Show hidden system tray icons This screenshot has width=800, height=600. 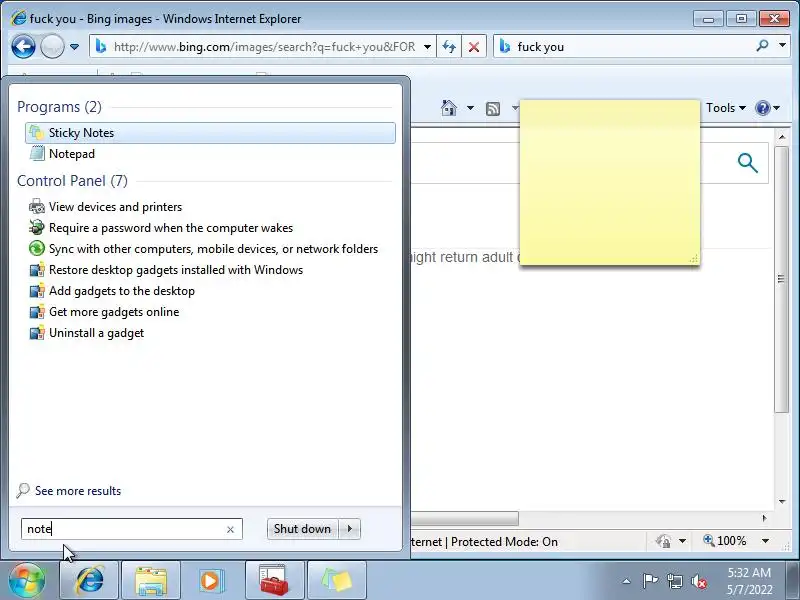coord(627,581)
